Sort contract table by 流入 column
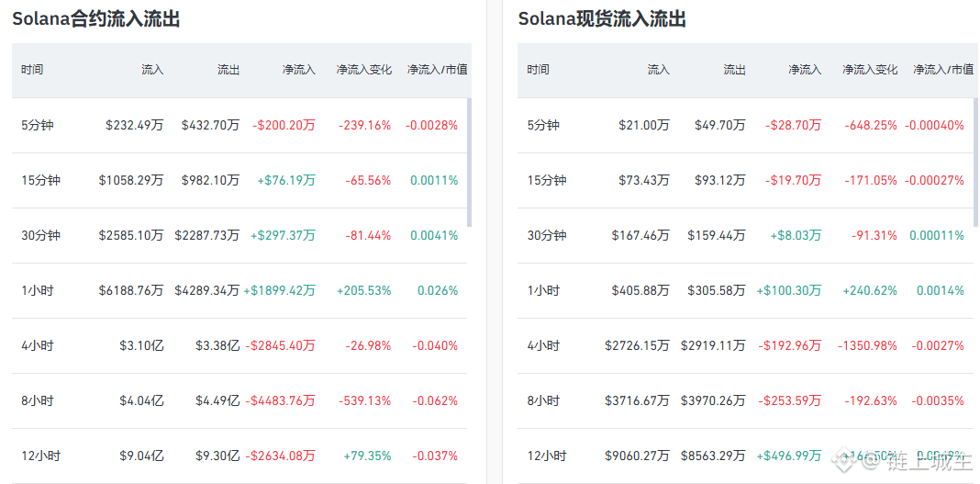Viewport: 980px width, 484px height. click(152, 70)
